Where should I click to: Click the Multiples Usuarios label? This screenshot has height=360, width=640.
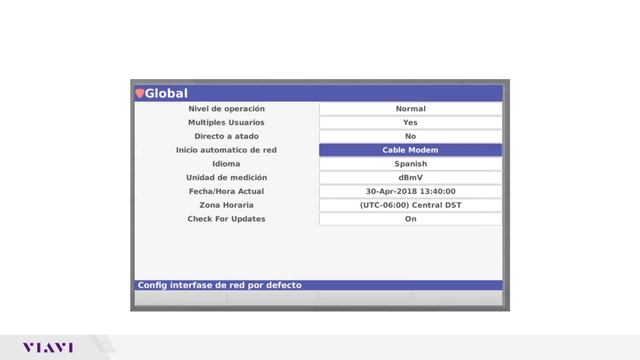226,122
